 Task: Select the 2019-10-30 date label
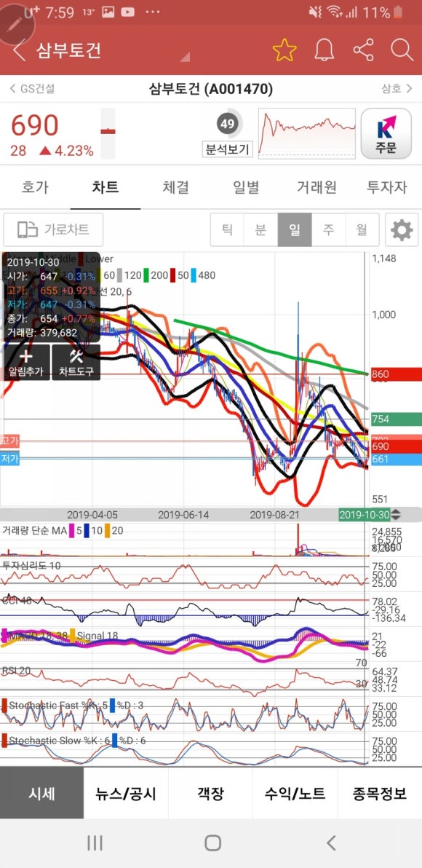click(x=365, y=515)
